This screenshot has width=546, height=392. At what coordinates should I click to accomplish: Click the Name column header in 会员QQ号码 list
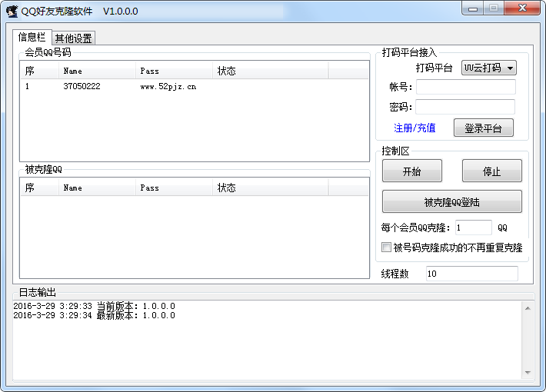tap(97, 71)
